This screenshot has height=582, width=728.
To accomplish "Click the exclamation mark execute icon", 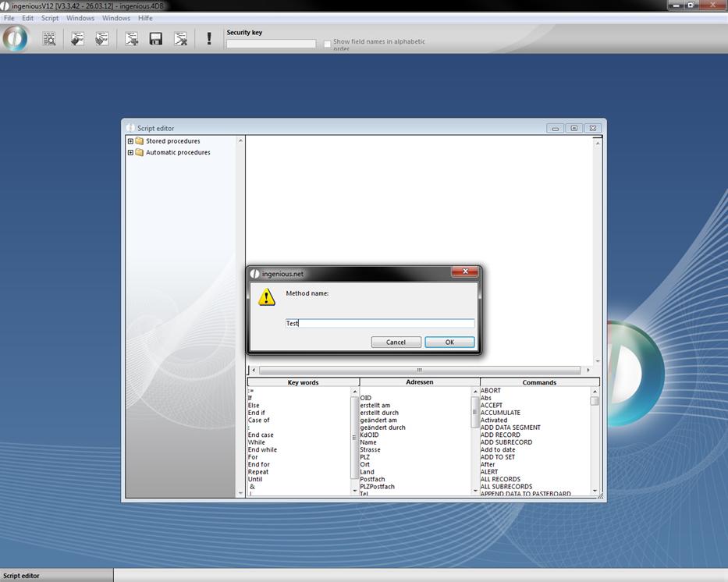I will coord(209,38).
